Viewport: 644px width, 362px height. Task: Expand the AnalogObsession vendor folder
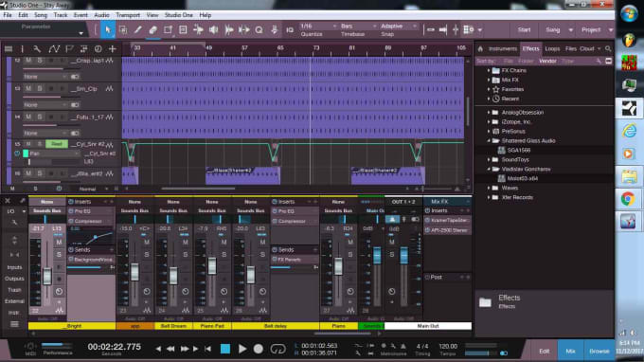[489, 113]
